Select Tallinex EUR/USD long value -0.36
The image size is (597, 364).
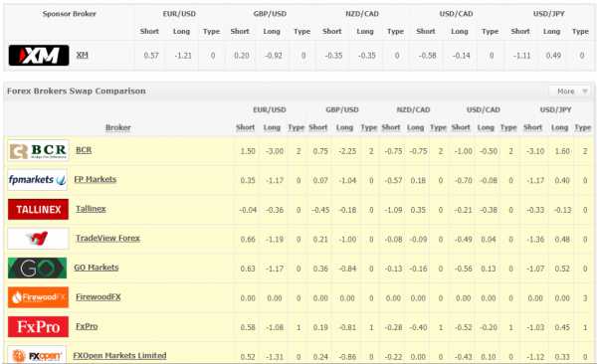coord(275,210)
